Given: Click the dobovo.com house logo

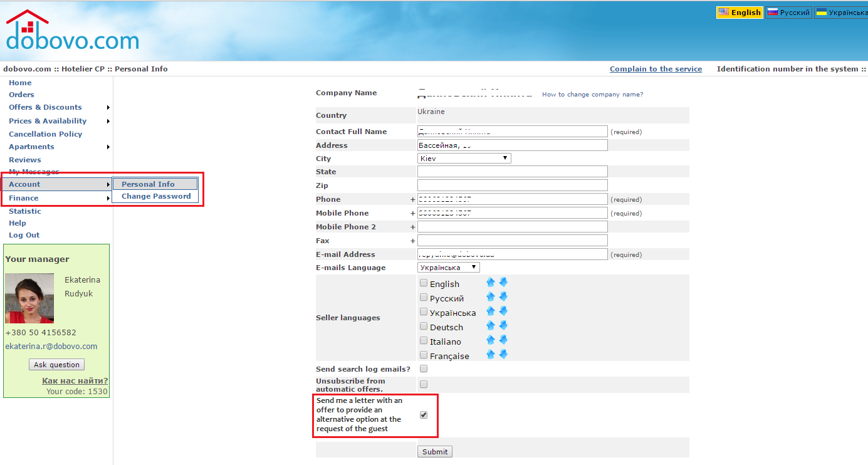Looking at the screenshot, I should point(72,31).
